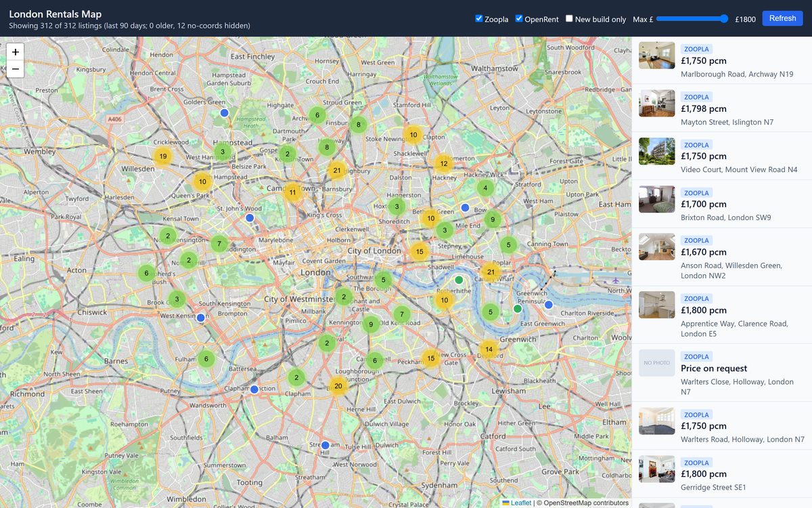
Task: Click the Zoopla badge on Gerridge Street card
Action: click(696, 463)
